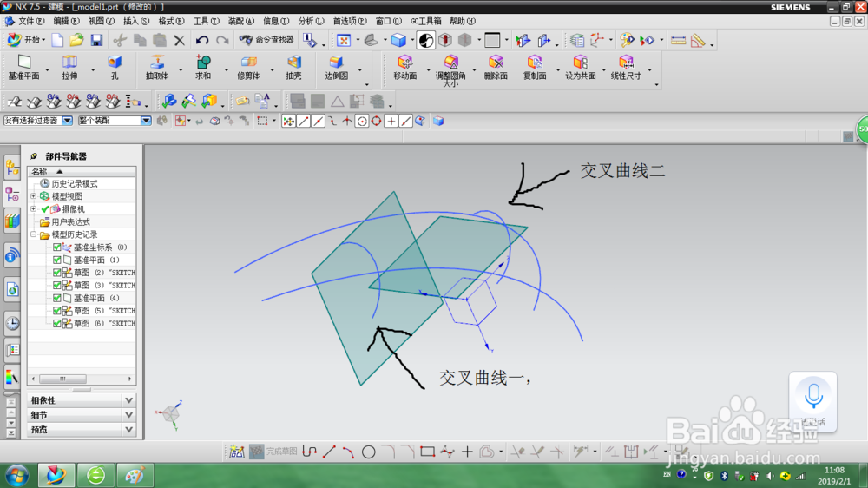Click the NX app icon in taskbar
This screenshot has width=868, height=488.
point(56,475)
